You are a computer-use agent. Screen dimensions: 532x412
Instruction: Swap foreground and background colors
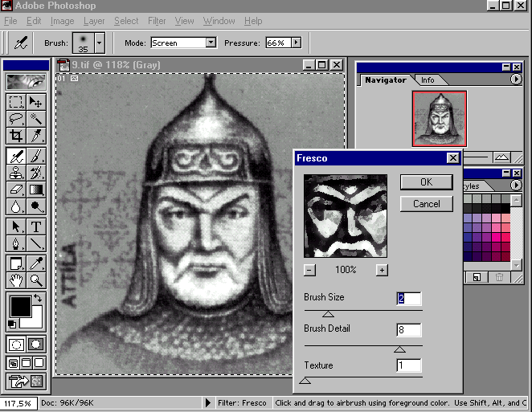[38, 299]
